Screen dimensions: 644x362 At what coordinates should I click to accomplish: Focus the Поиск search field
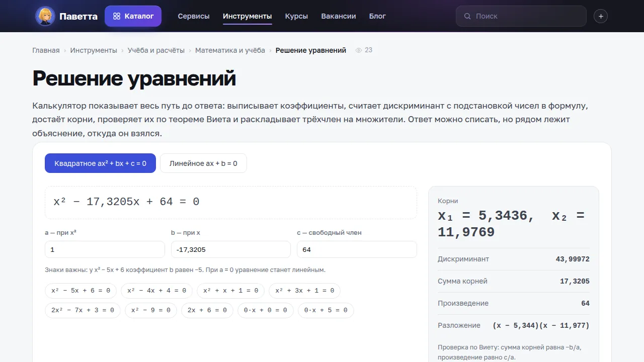(x=521, y=16)
